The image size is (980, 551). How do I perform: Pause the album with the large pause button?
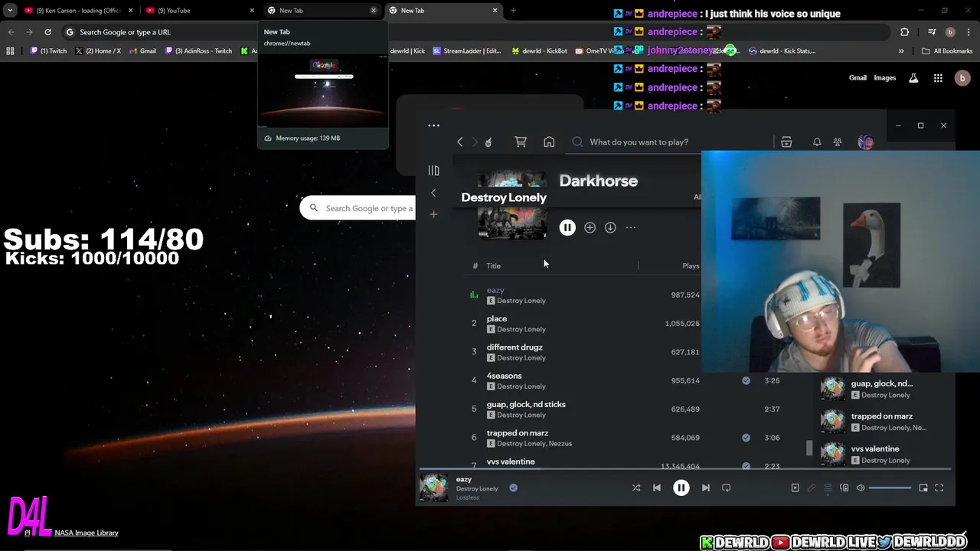click(x=567, y=227)
